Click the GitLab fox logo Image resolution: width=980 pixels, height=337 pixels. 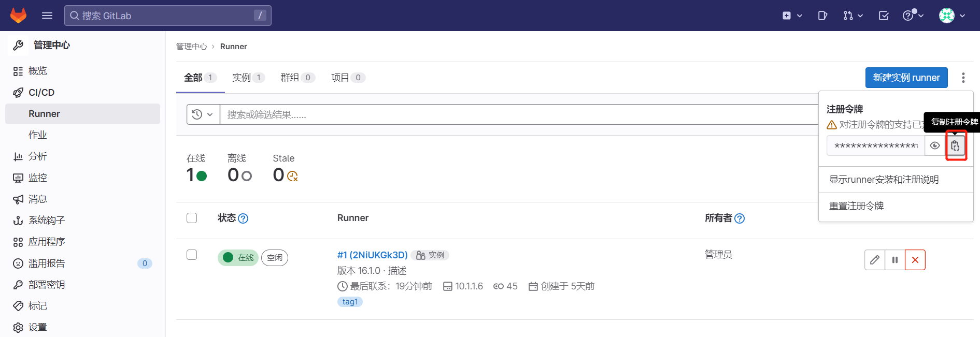(x=18, y=16)
